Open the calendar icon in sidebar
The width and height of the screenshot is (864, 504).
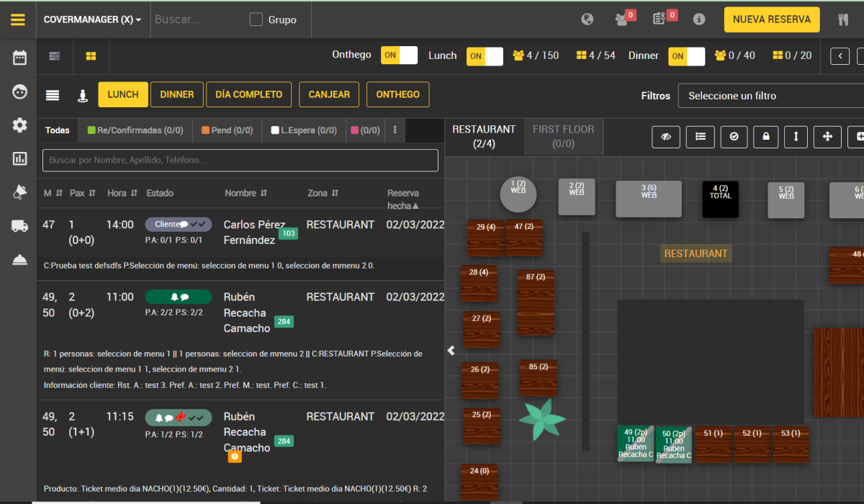tap(19, 58)
